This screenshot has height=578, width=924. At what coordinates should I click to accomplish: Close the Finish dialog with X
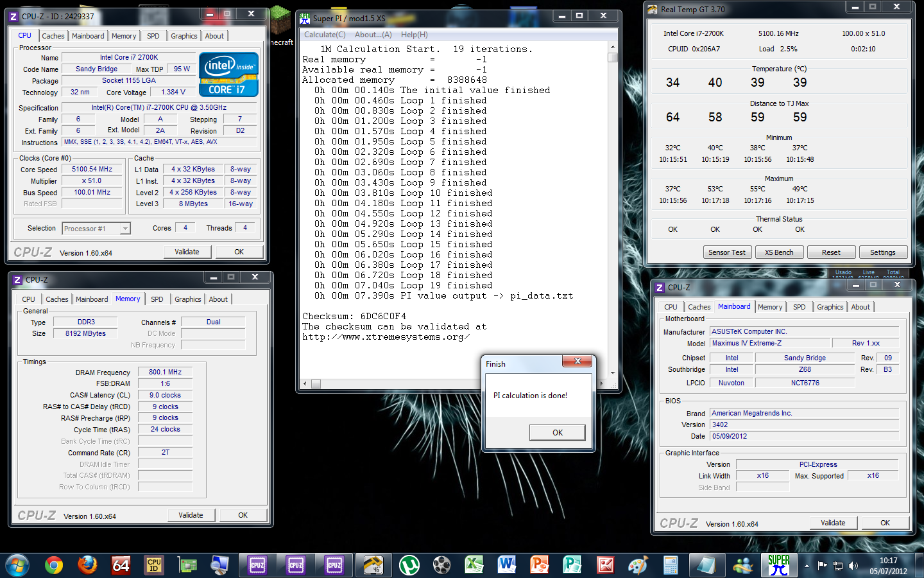click(577, 362)
